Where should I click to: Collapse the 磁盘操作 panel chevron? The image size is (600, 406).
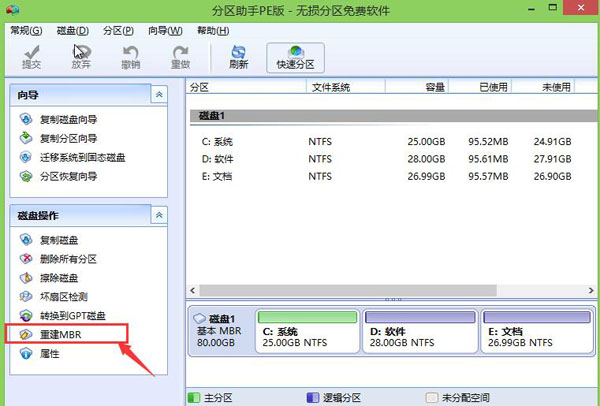pos(159,215)
